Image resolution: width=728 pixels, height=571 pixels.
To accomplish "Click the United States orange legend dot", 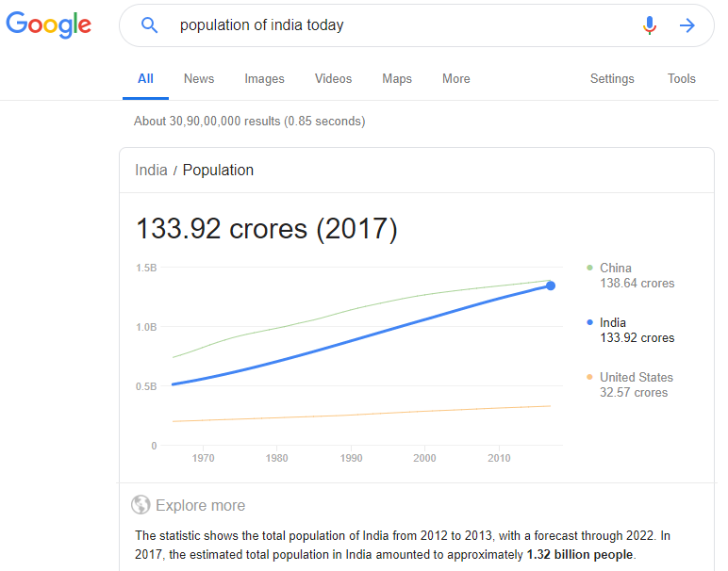I will (x=589, y=378).
